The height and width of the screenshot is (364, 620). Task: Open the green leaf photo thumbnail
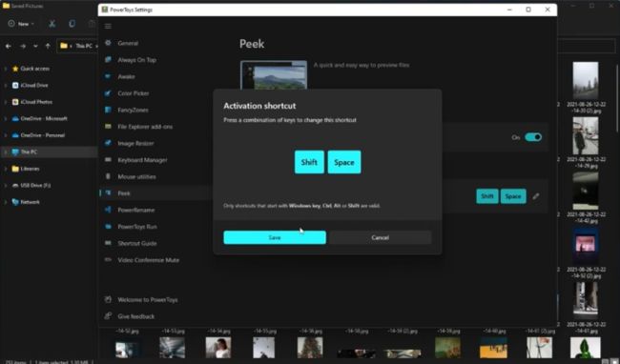(586, 348)
